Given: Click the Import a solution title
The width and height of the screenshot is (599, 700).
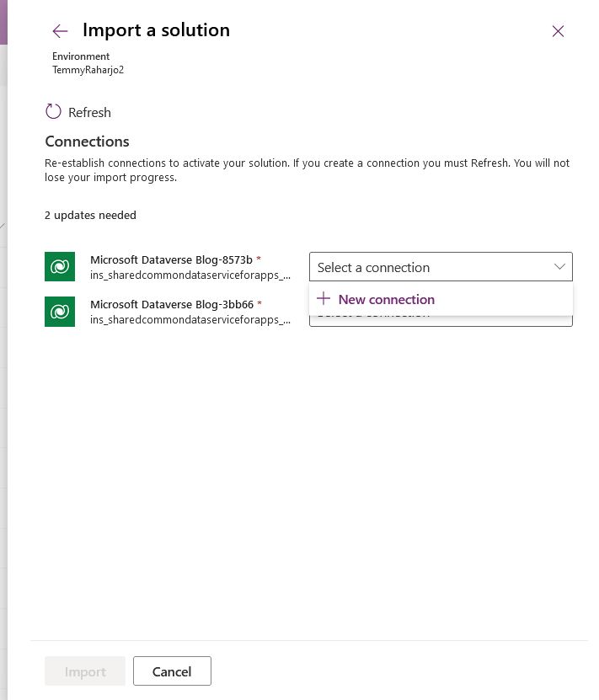Looking at the screenshot, I should [x=156, y=30].
